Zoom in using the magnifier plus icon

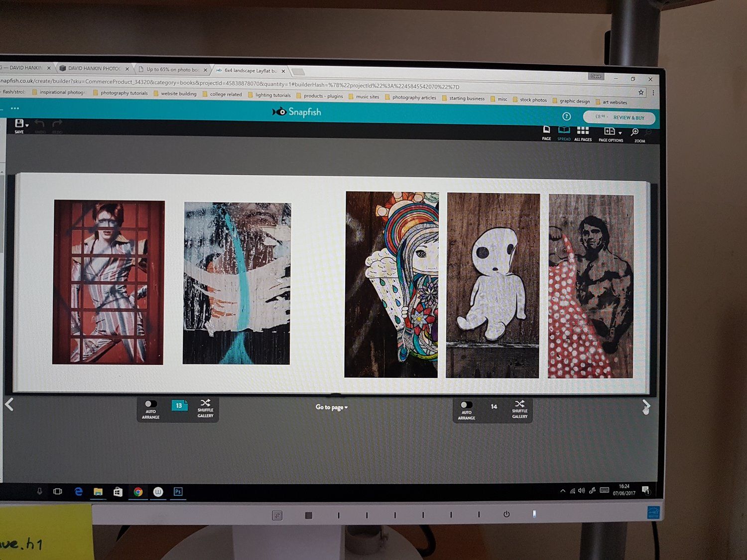tap(635, 132)
